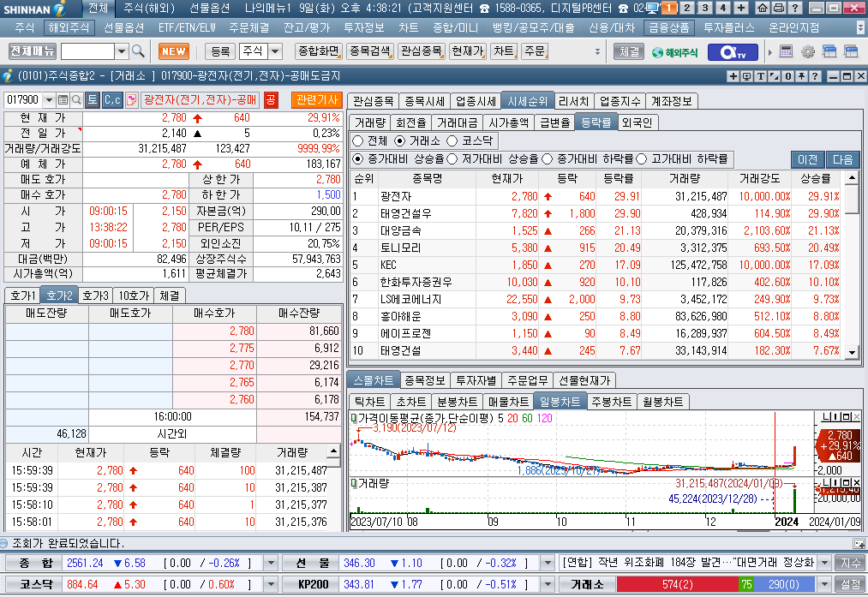
Task: Open the calculator icon in toolbar
Action: point(786,51)
